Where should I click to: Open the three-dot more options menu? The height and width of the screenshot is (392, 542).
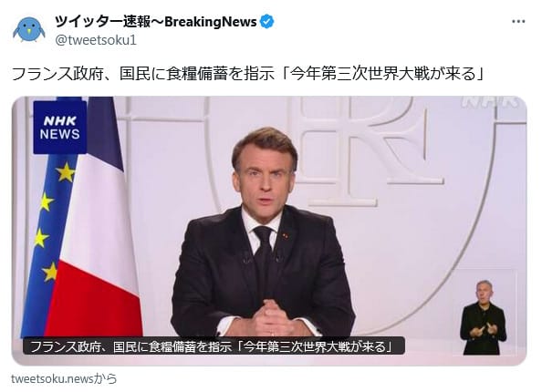point(518,21)
